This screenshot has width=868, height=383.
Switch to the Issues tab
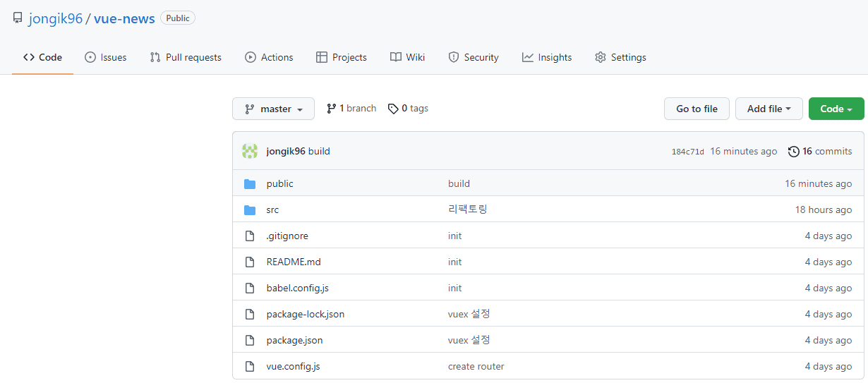(106, 57)
